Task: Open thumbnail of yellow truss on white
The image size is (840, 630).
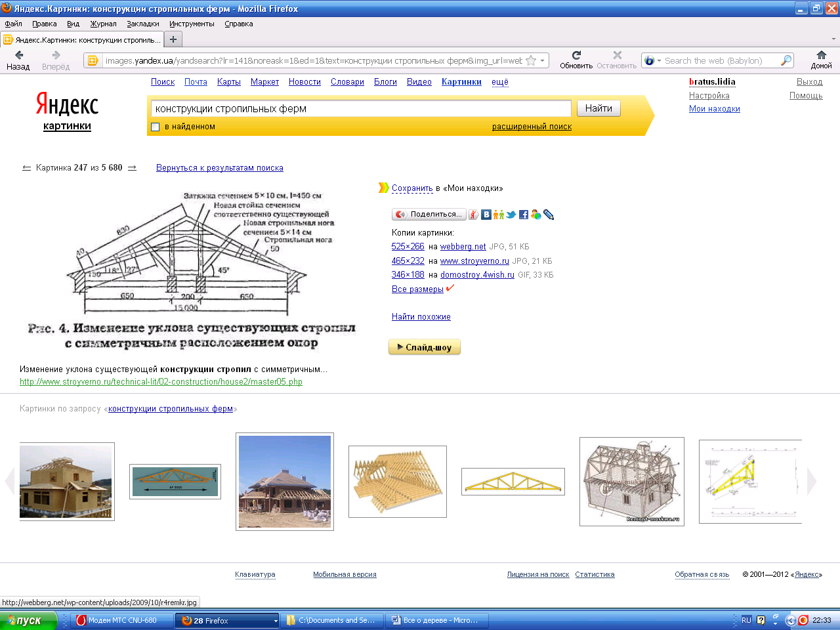Action: [x=513, y=482]
